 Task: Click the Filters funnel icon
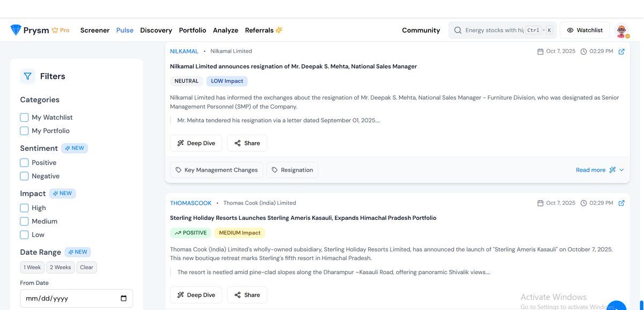(x=27, y=76)
